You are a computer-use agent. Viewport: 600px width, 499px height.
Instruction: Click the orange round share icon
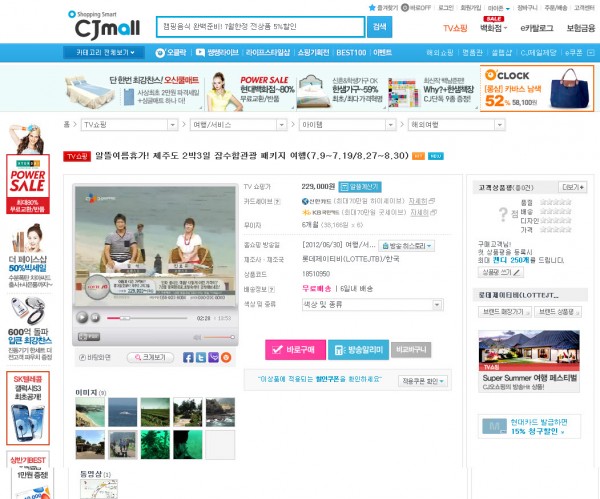pos(226,357)
